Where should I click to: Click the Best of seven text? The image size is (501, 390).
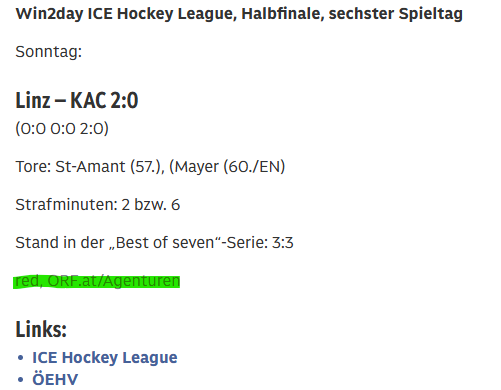(165, 243)
